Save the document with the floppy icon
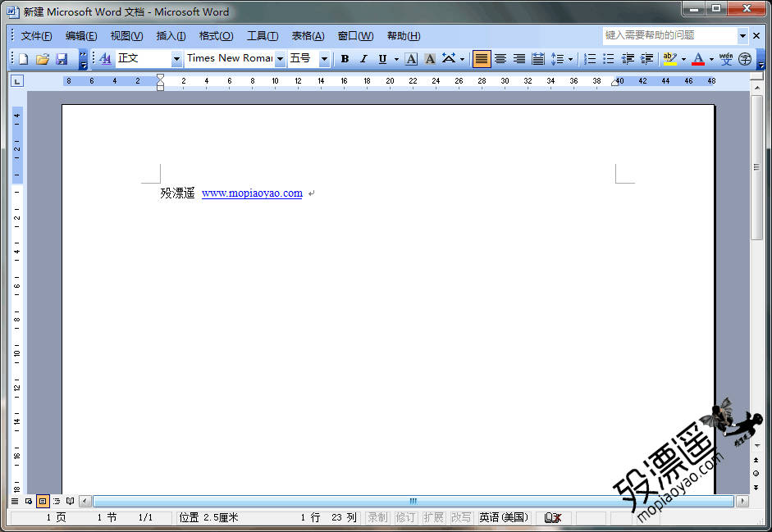Viewport: 772px width, 532px height. tap(62, 59)
